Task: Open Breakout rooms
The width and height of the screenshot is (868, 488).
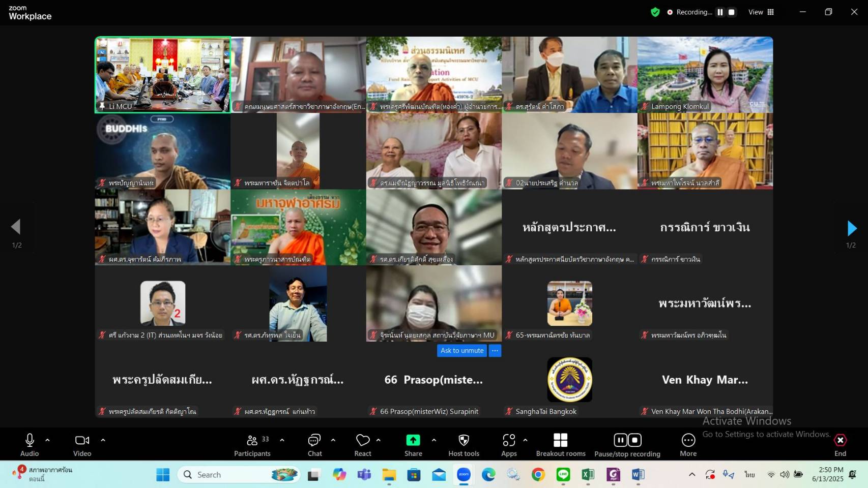Action: pos(561,445)
